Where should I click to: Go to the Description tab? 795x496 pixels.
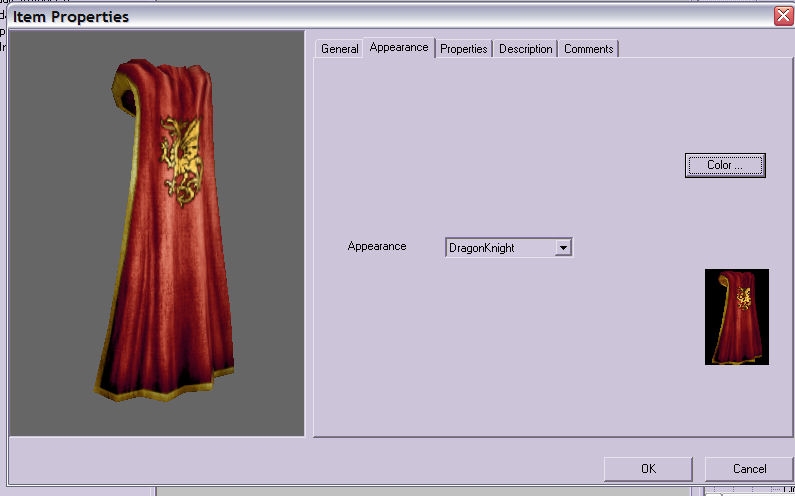525,49
